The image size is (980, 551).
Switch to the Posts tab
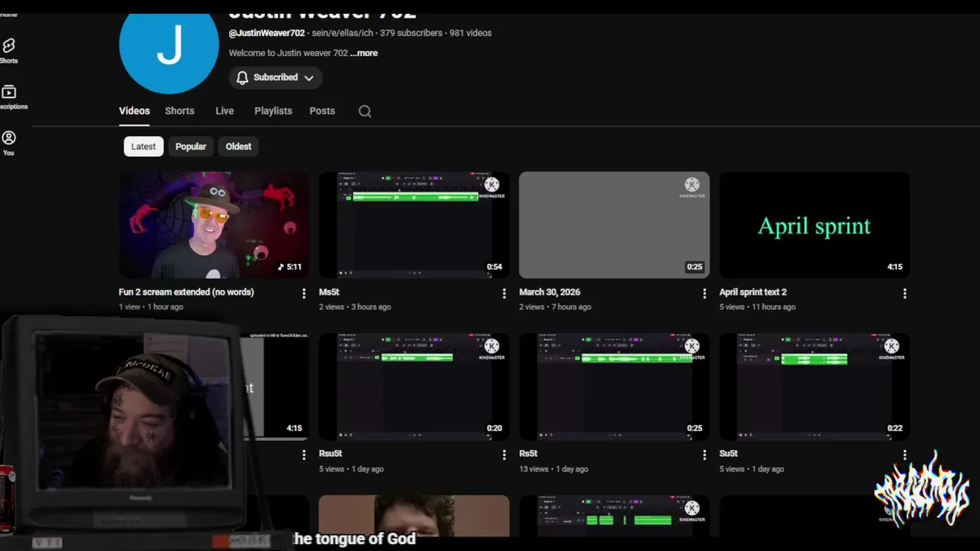(322, 111)
